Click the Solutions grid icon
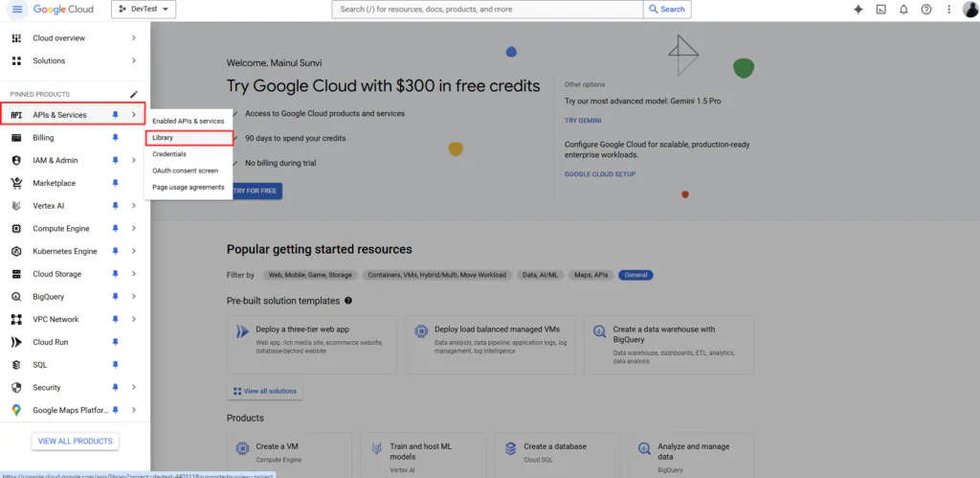The width and height of the screenshot is (980, 478). [17, 60]
